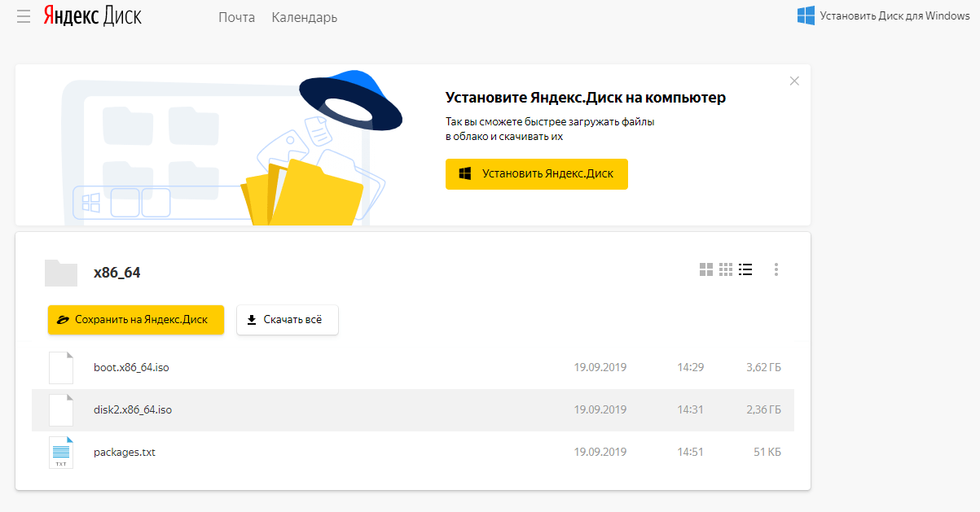Click the 14:51 time of packages.txt
This screenshot has height=512, width=980.
click(x=691, y=453)
